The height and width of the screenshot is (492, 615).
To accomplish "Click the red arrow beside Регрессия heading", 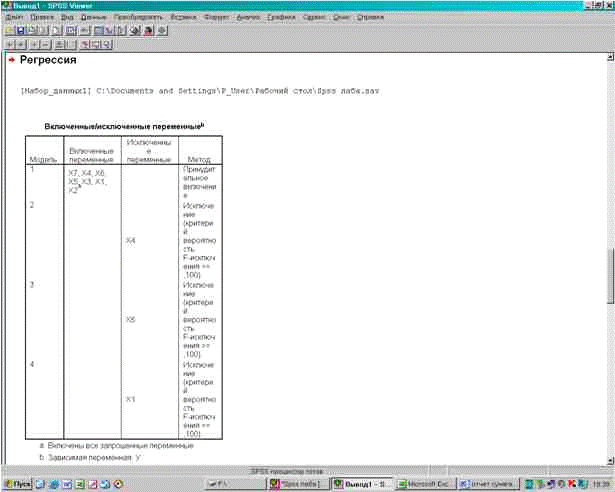I will [10, 61].
